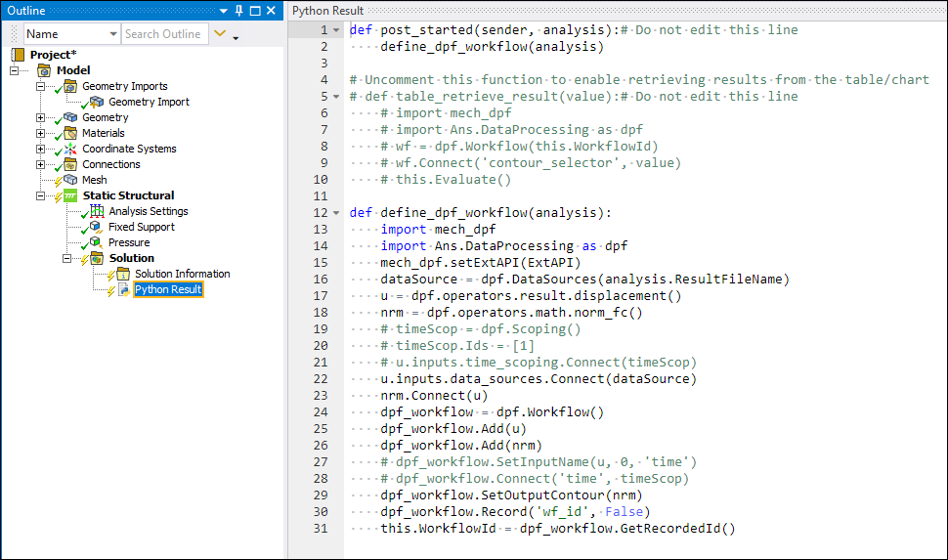
Task: Select the Solution Information tree item
Action: (x=182, y=274)
